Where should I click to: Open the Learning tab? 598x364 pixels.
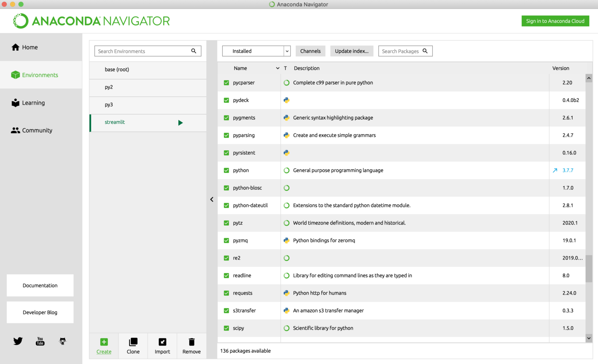(x=41, y=103)
